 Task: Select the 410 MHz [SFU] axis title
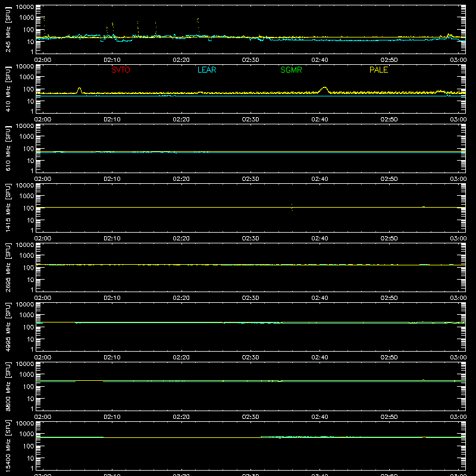8,89
